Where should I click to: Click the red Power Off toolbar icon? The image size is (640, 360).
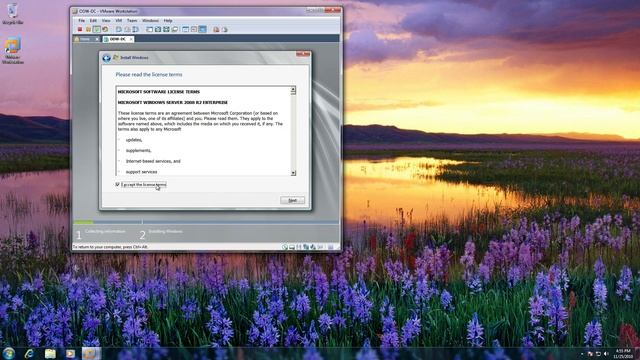pyautogui.click(x=80, y=29)
